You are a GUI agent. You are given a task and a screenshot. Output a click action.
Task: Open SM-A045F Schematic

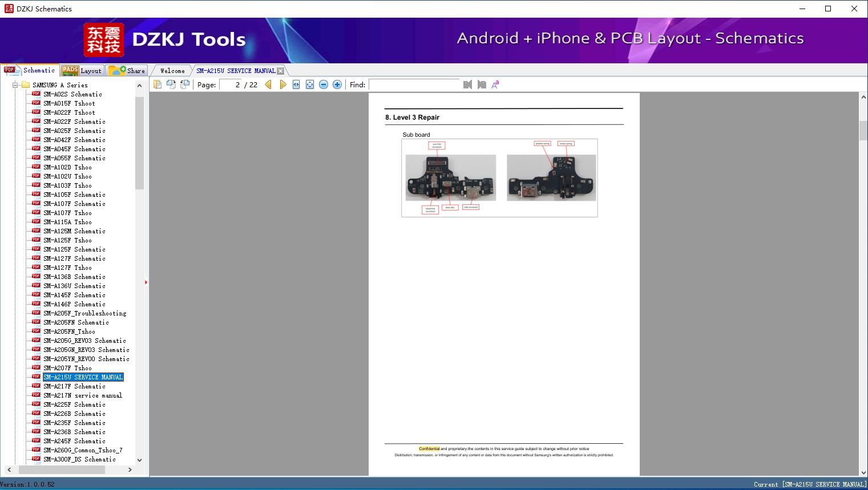[x=74, y=149]
